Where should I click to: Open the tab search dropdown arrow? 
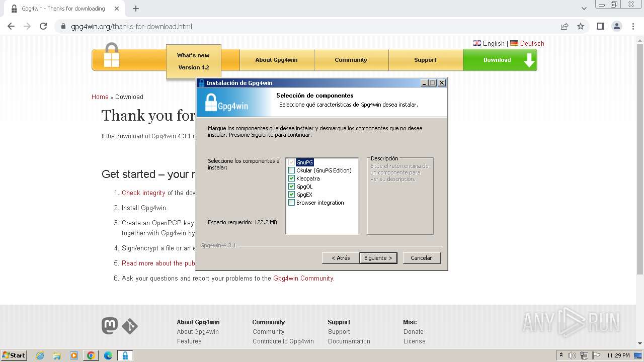584,9
